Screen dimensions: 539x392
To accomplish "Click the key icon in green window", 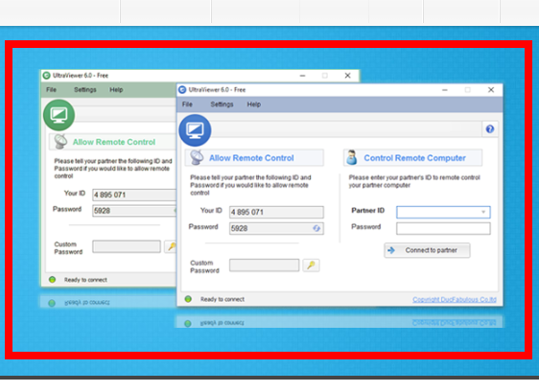I will click(171, 246).
